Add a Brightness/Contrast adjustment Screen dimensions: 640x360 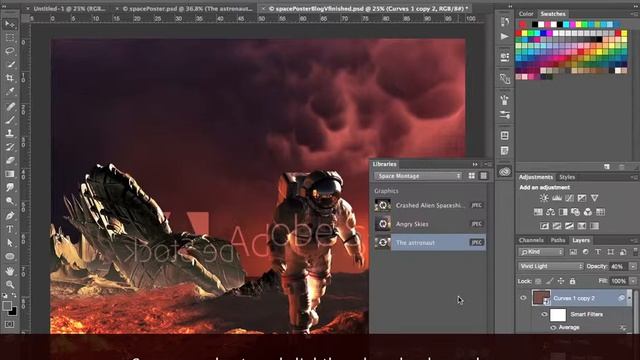coord(544,198)
